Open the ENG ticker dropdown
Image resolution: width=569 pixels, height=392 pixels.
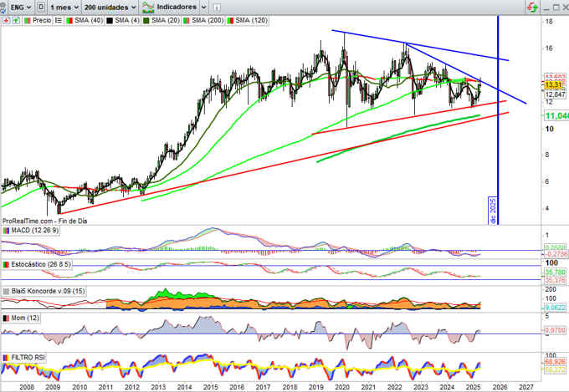click(21, 7)
